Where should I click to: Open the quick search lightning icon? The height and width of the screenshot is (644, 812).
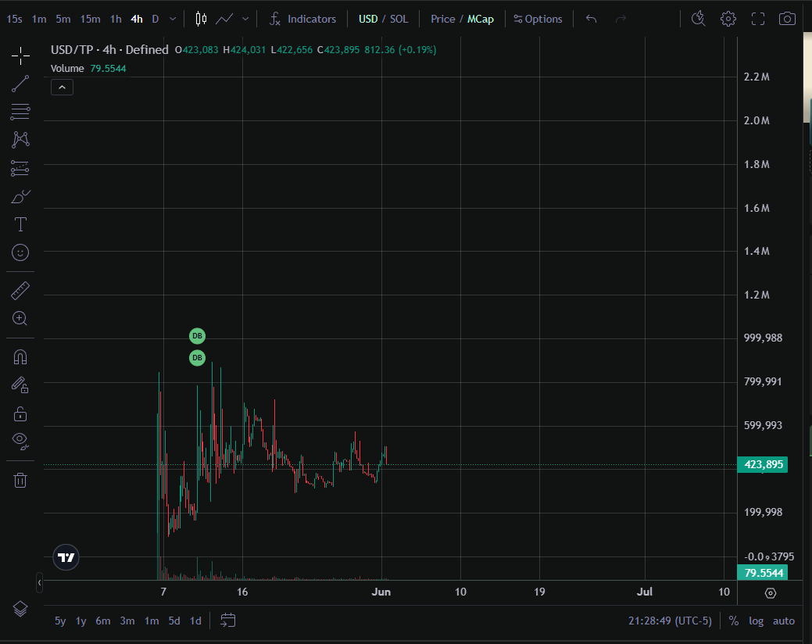click(698, 20)
